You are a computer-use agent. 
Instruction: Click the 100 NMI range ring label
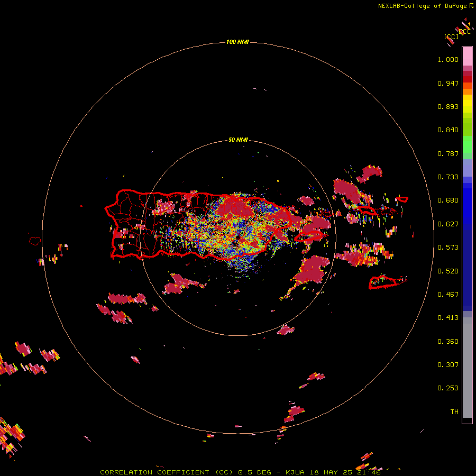(x=237, y=42)
